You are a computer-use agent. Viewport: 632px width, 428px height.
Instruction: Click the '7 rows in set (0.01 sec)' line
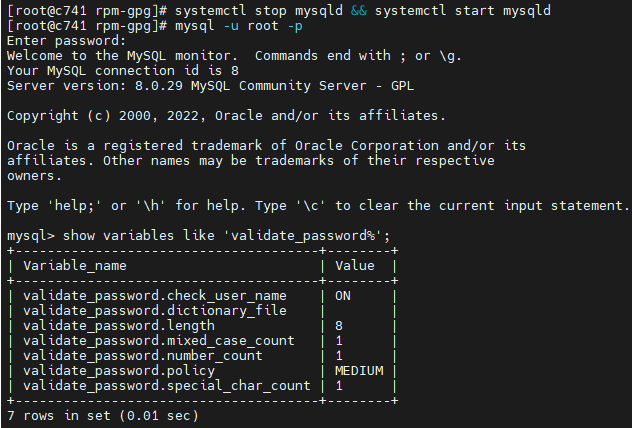103,416
